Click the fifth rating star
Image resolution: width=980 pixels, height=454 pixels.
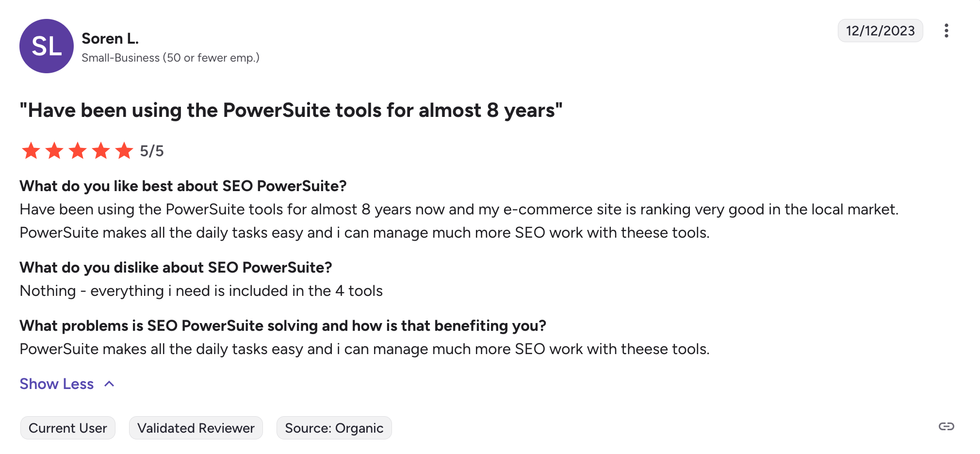(x=124, y=151)
